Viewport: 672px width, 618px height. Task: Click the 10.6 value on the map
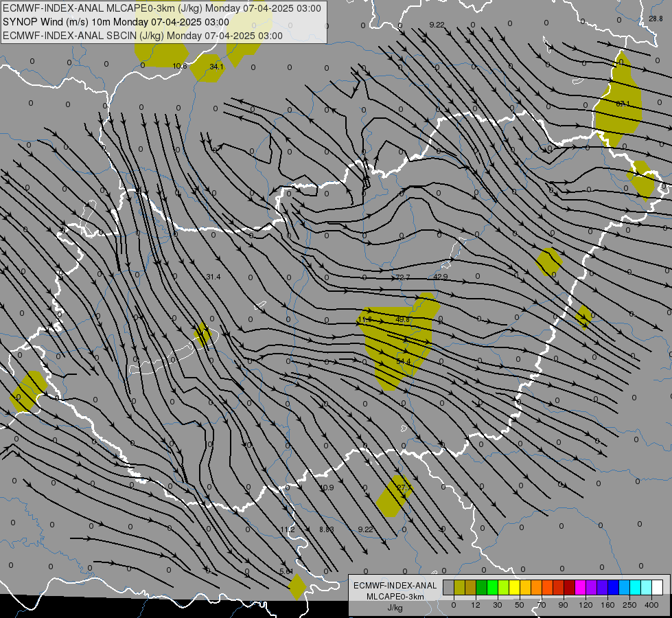click(x=180, y=66)
